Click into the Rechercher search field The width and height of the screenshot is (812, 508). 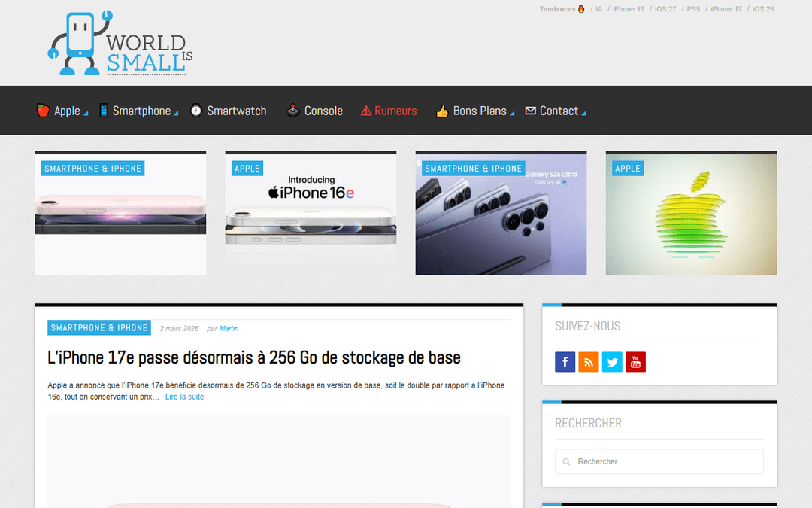659,461
